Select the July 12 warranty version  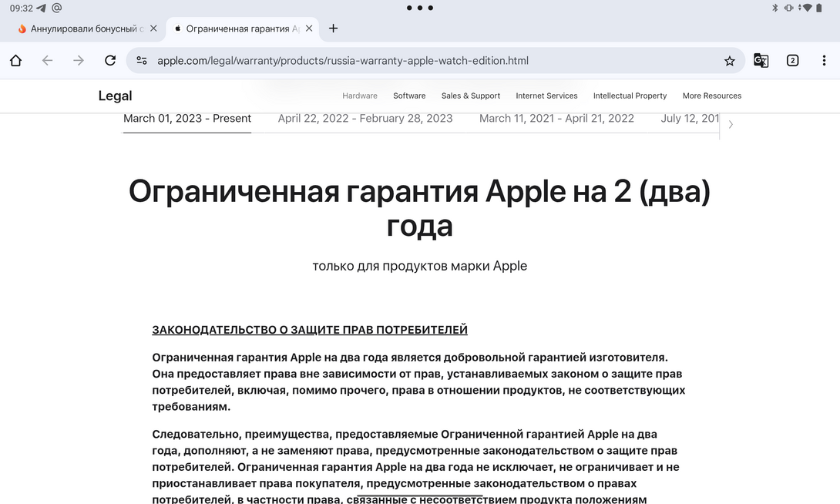(x=690, y=119)
